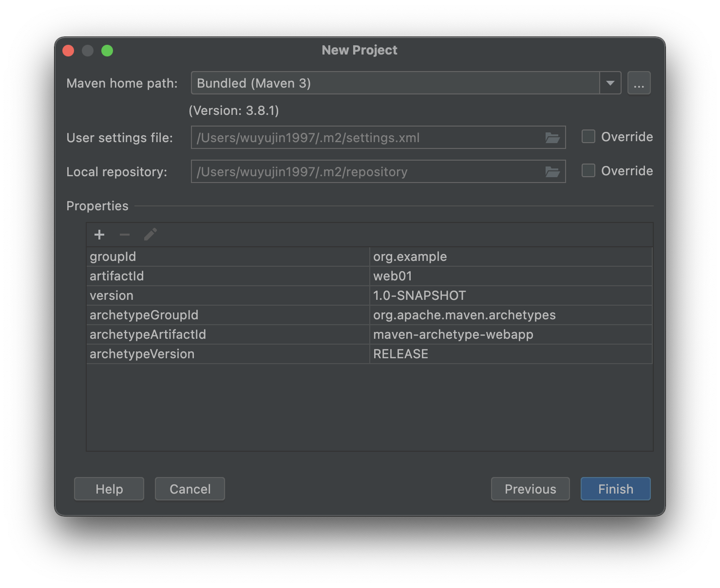Click the green zoom window button
This screenshot has height=588, width=720.
(x=107, y=51)
